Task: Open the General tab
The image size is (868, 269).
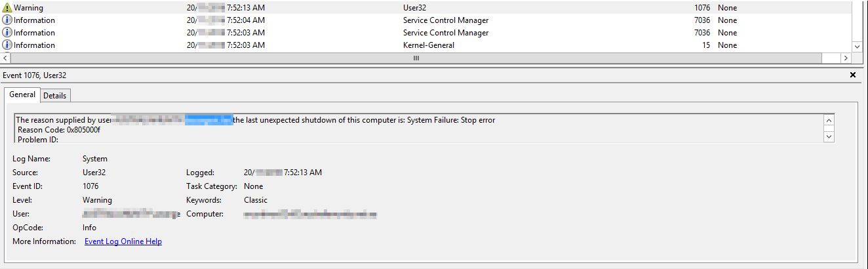Action: pyautogui.click(x=22, y=94)
